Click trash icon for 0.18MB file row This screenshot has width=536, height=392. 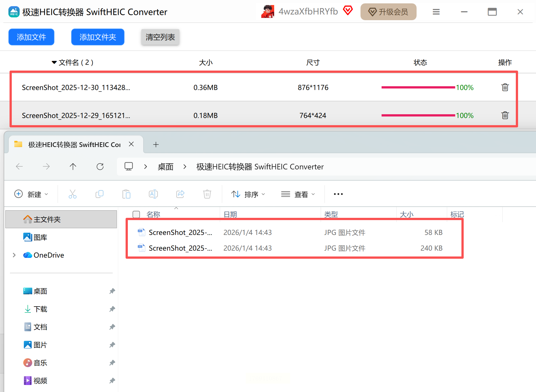pyautogui.click(x=505, y=115)
